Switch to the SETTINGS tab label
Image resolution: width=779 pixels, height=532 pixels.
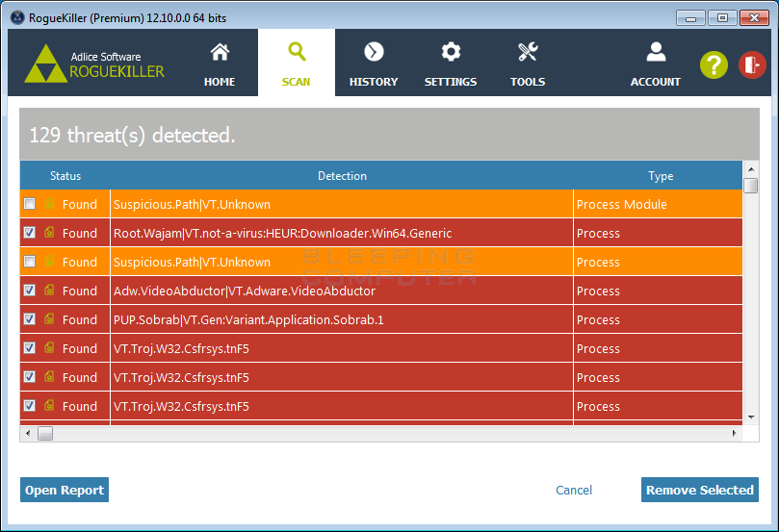pyautogui.click(x=451, y=82)
